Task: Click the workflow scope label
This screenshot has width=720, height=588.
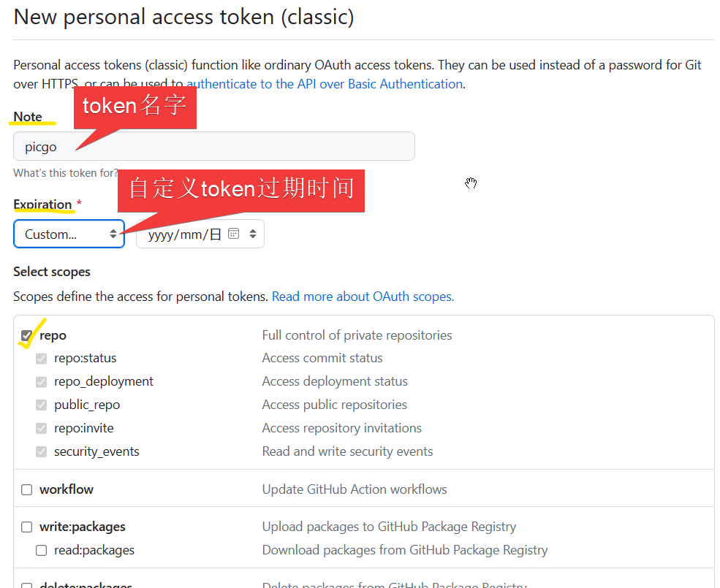Action: point(67,489)
